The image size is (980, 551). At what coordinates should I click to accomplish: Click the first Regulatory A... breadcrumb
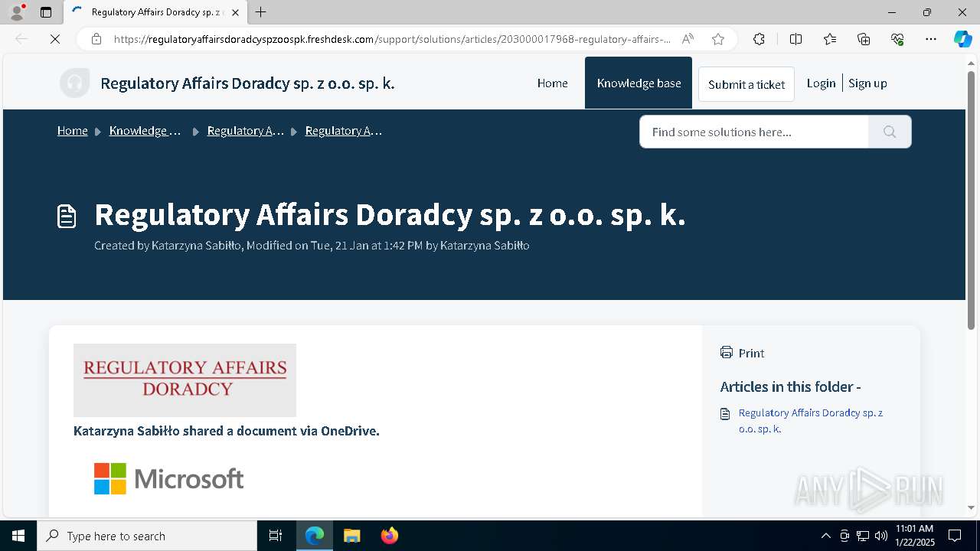pos(246,131)
